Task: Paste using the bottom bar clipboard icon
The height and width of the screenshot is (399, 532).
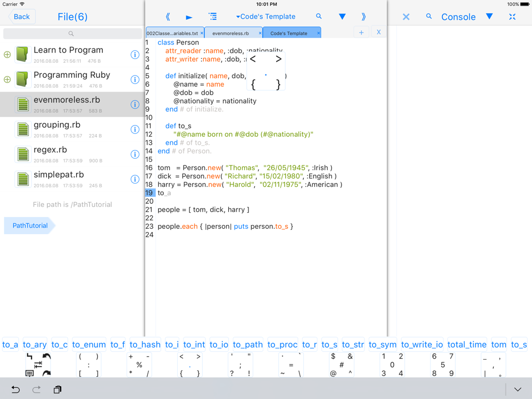Action: click(x=57, y=389)
